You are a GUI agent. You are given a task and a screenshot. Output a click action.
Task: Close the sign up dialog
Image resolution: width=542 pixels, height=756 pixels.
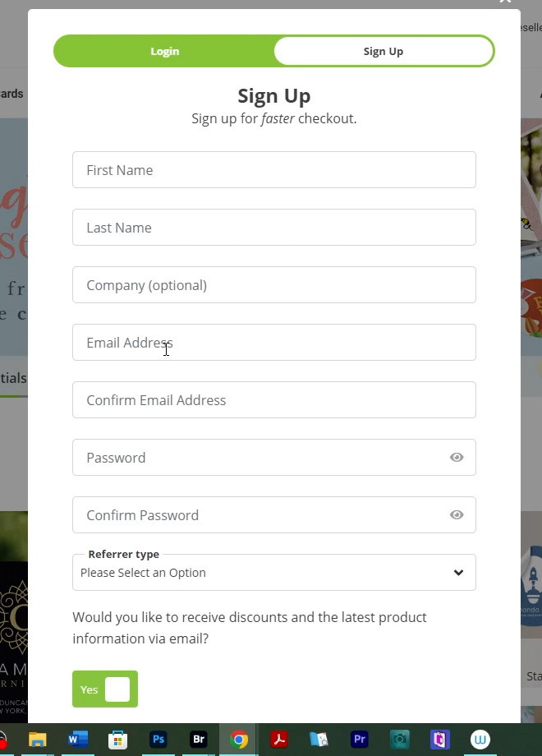[x=505, y=2]
